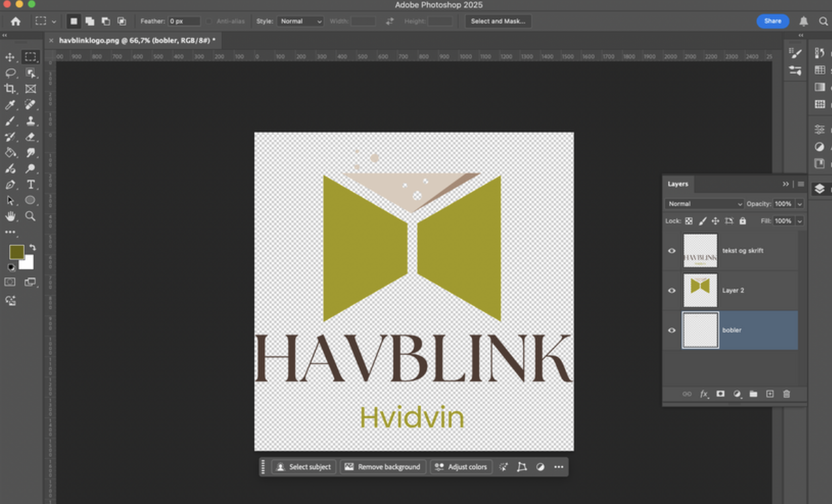Viewport: 832px width, 504px height.
Task: Click the Feather input field
Action: pyautogui.click(x=184, y=21)
